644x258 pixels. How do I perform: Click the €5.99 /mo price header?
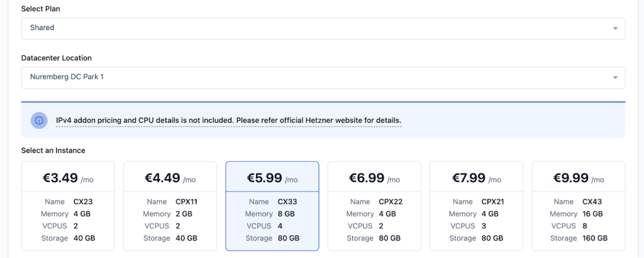tap(272, 178)
